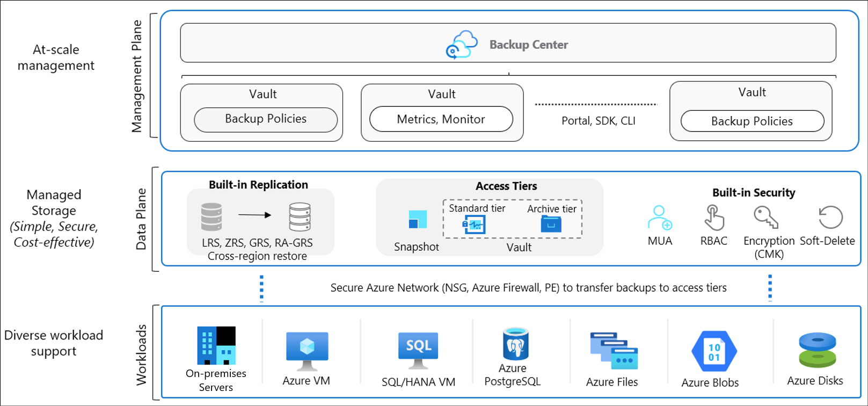Click the Azure VM monitor icon

(307, 351)
